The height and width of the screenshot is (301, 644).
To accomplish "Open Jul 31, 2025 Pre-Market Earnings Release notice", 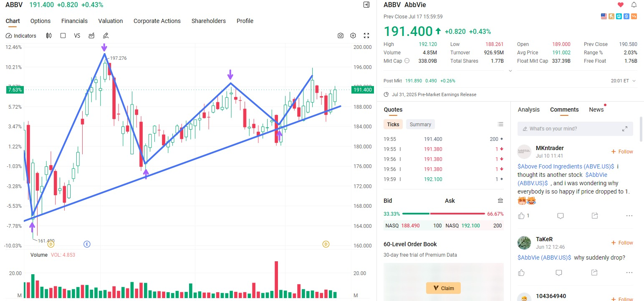I will 434,94.
